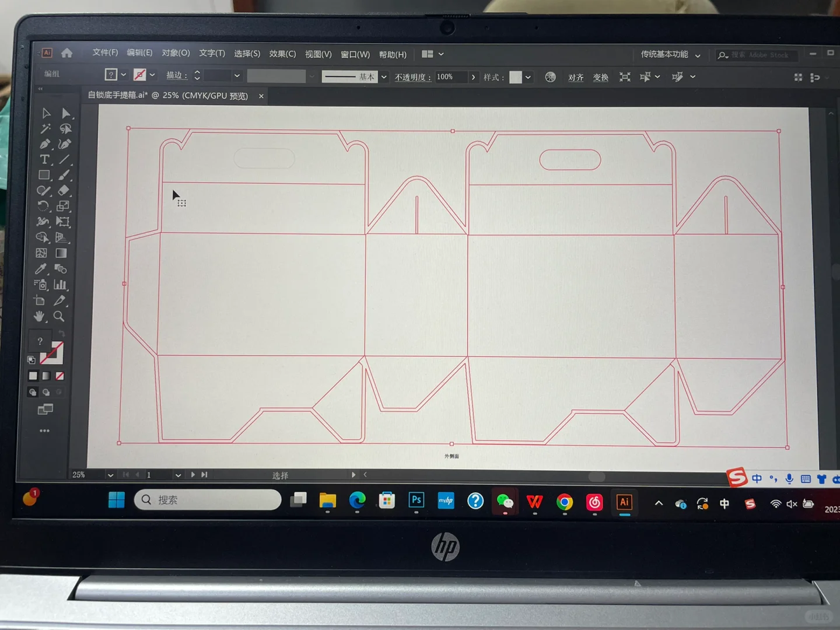This screenshot has height=630, width=840.
Task: Select the Selection tool (black arrow)
Action: pos(46,113)
